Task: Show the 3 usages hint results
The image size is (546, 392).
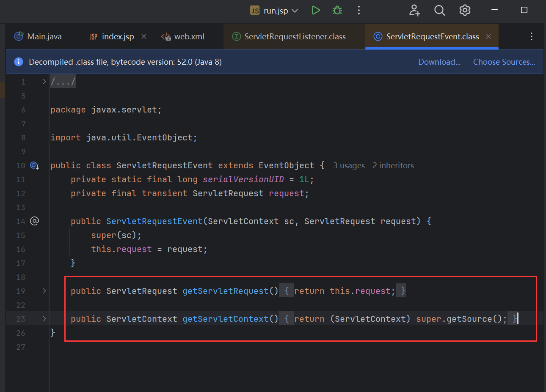Action: 349,166
